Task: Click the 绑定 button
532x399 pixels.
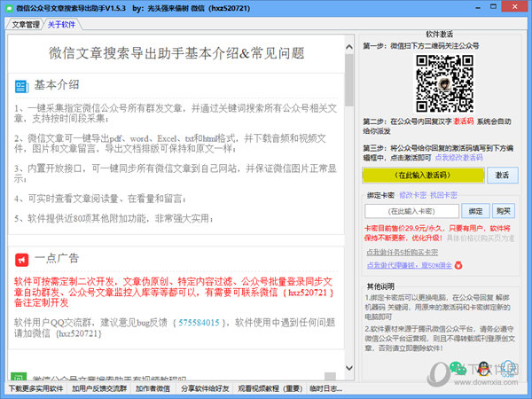Action: point(475,211)
